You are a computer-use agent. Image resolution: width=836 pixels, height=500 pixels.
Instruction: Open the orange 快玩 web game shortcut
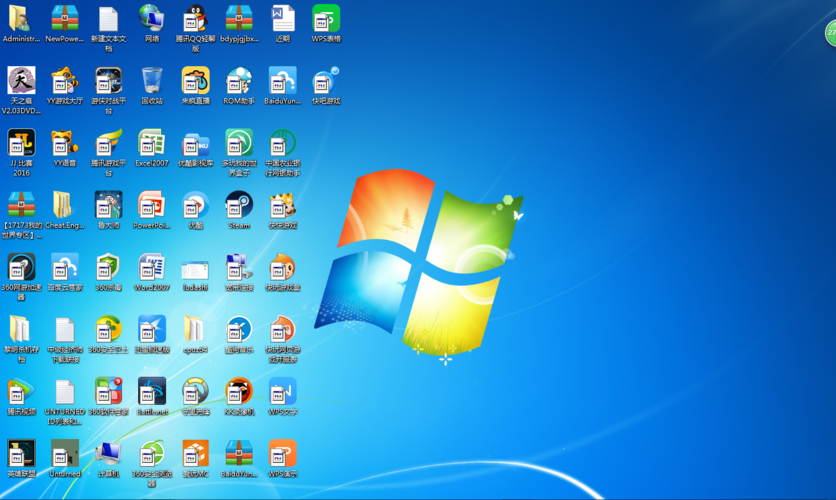pos(283,329)
